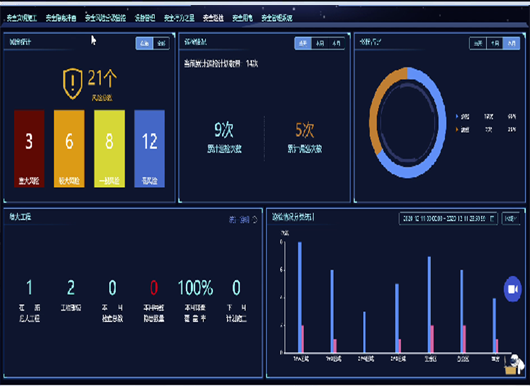The image size is (530, 386).
Task: Select the rightmost highlighted period toggle in donut panel
Action: point(511,43)
